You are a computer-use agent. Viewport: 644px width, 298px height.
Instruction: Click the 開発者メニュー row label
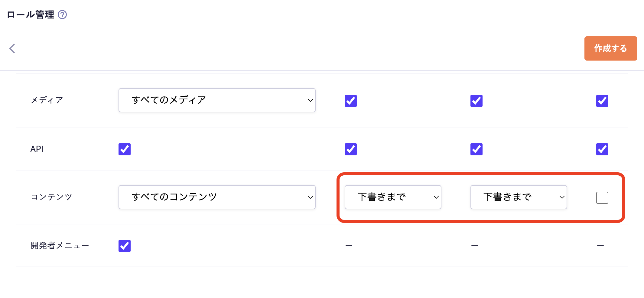tap(60, 246)
